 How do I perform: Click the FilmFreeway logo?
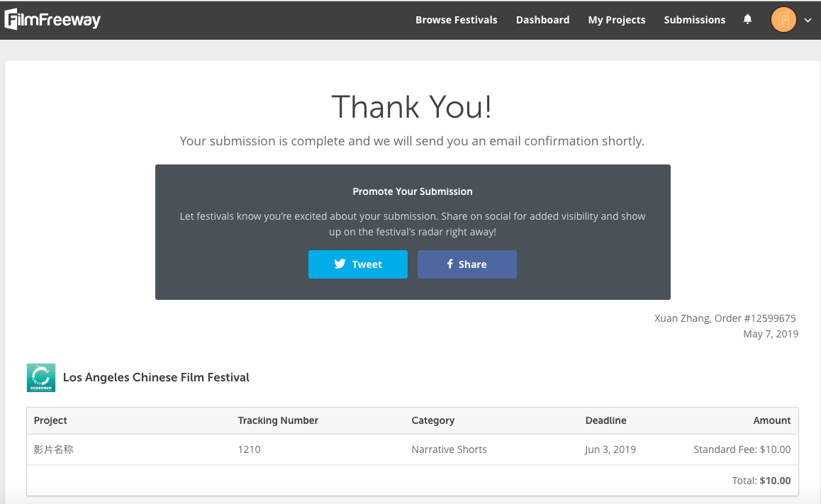pos(52,20)
